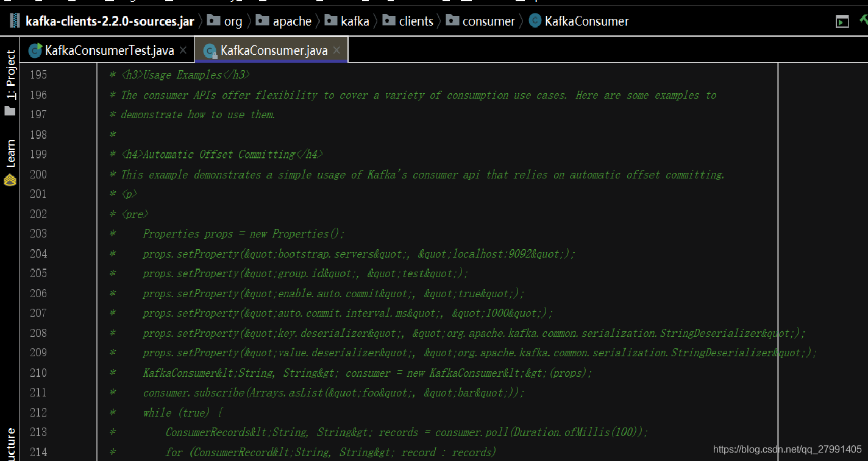
Task: Click the green Build hammer icon
Action: pos(865,20)
